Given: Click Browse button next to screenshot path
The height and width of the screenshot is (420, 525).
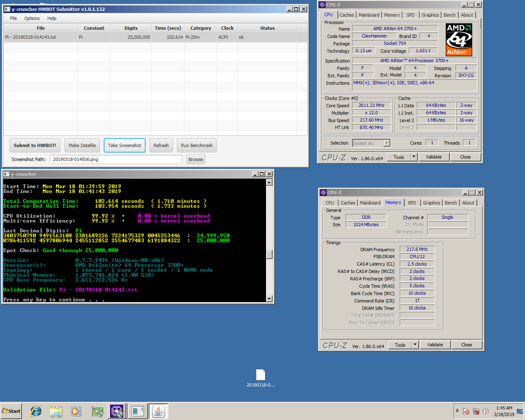Looking at the screenshot, I should tap(196, 159).
